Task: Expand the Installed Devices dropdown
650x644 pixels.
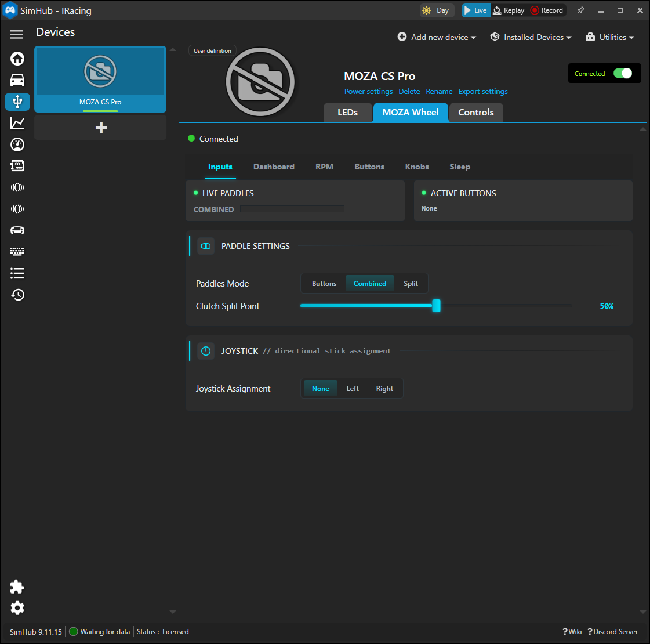Action: pyautogui.click(x=531, y=37)
